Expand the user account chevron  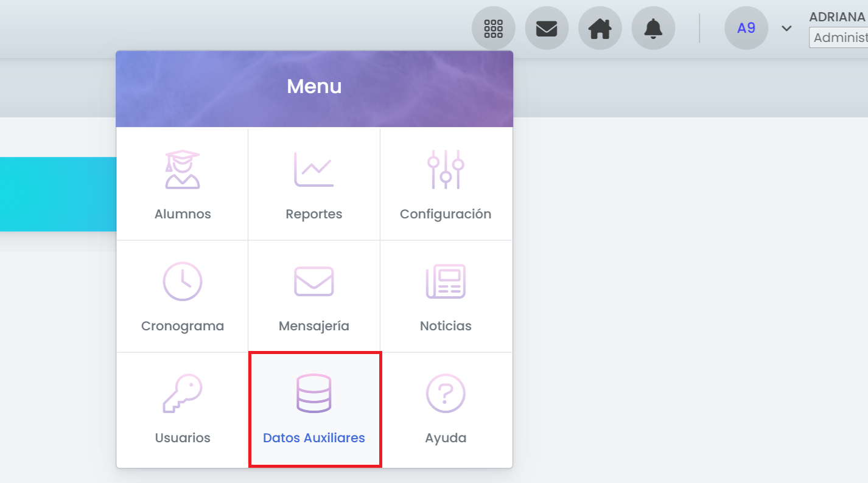786,29
